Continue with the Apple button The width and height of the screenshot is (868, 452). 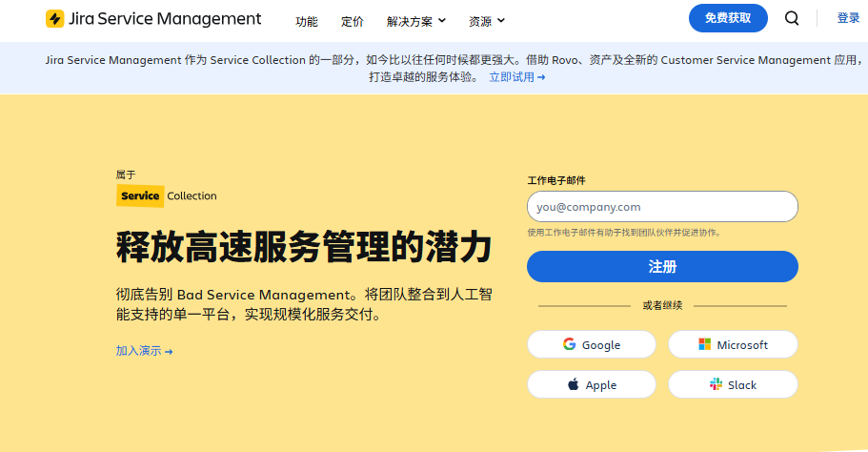(592, 384)
